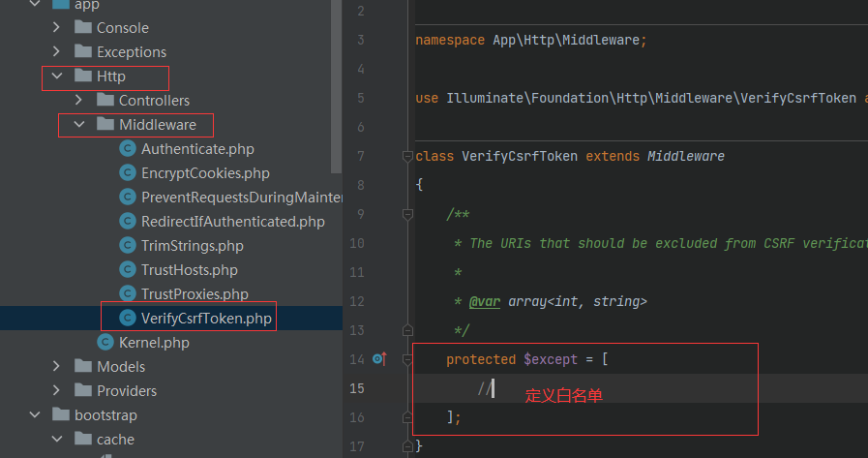Expand the Models folder chevron

point(56,366)
